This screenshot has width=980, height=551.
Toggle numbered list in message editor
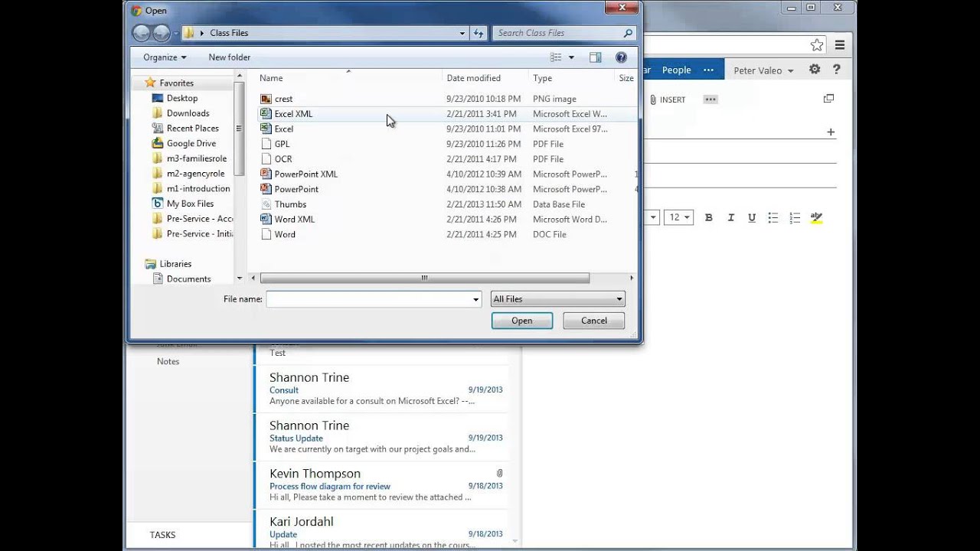(x=795, y=217)
